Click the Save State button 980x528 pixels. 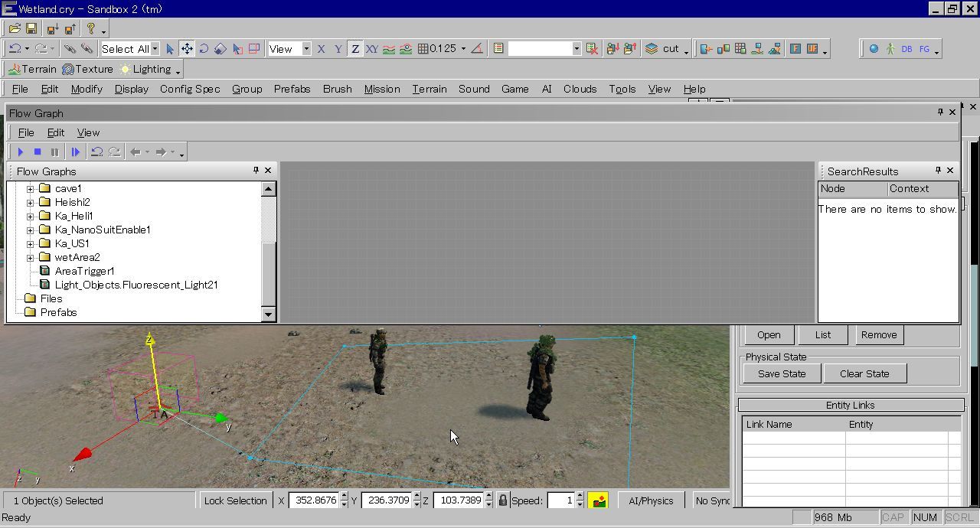click(782, 373)
